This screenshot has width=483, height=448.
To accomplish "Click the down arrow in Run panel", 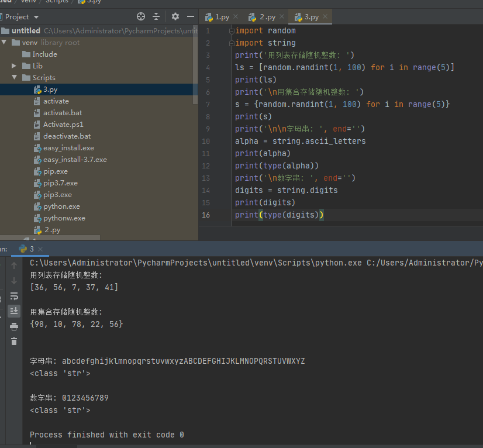I will pos(14,281).
